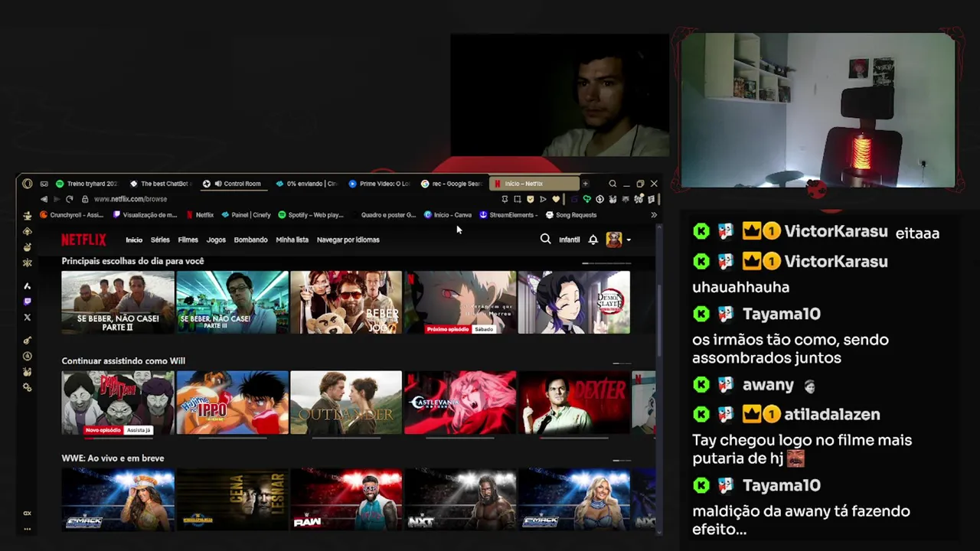This screenshot has height=551, width=980.
Task: Open the Crunchyroll bookmark
Action: pyautogui.click(x=71, y=215)
